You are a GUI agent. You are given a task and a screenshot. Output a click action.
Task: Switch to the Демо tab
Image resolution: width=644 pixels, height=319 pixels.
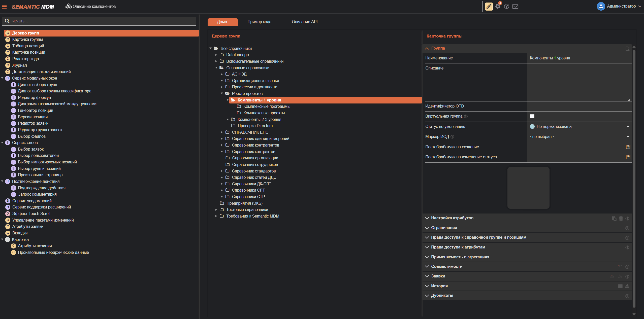[222, 22]
